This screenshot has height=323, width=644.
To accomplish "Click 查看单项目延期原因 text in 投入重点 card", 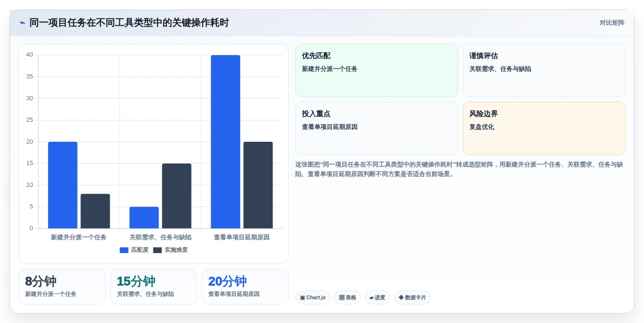I will coord(330,127).
